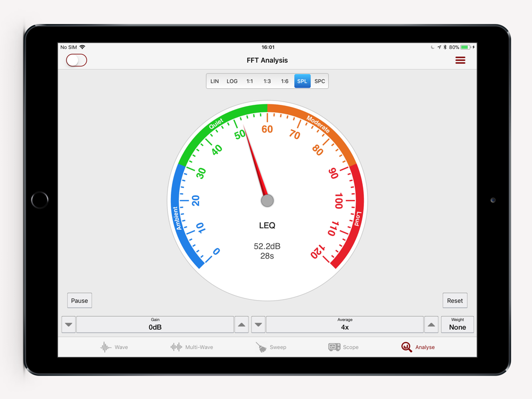The image size is (532, 399).
Task: Open the Wave tab
Action: pos(114,347)
